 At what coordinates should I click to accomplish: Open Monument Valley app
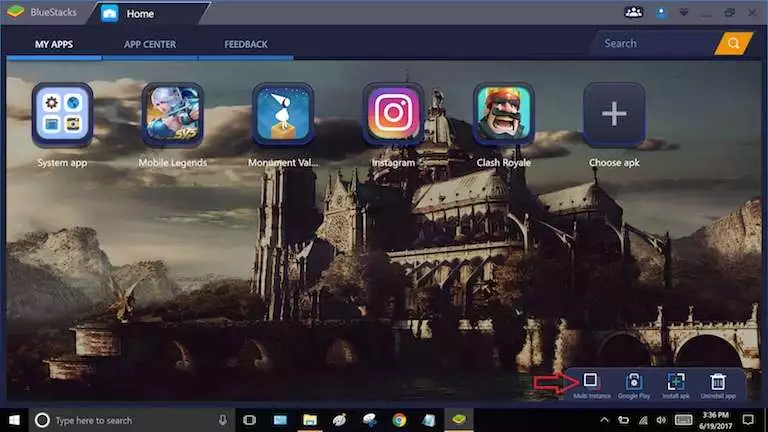tap(283, 115)
